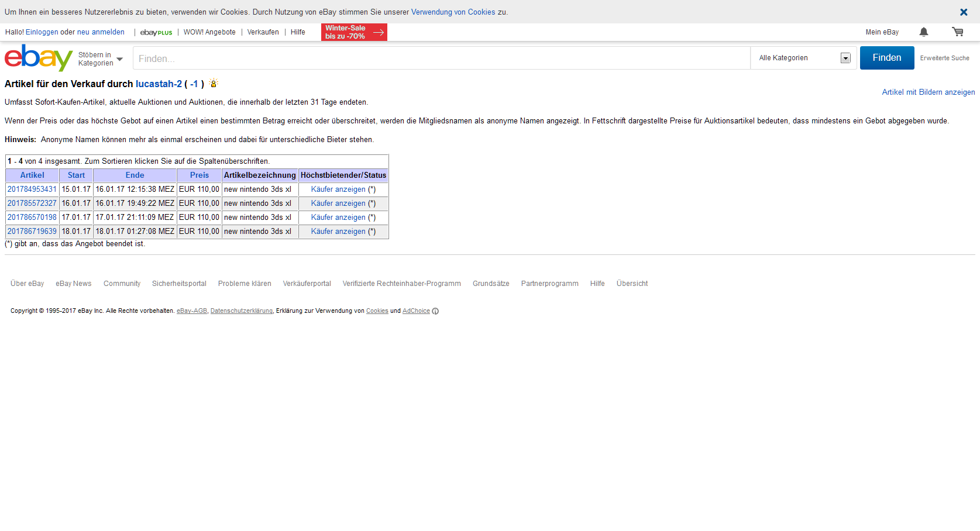
Task: Sort table by Ende column
Action: click(x=135, y=175)
